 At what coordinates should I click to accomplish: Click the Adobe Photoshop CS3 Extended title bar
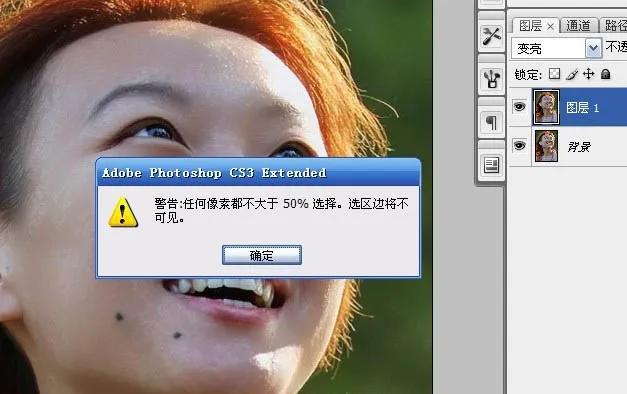[x=258, y=172]
